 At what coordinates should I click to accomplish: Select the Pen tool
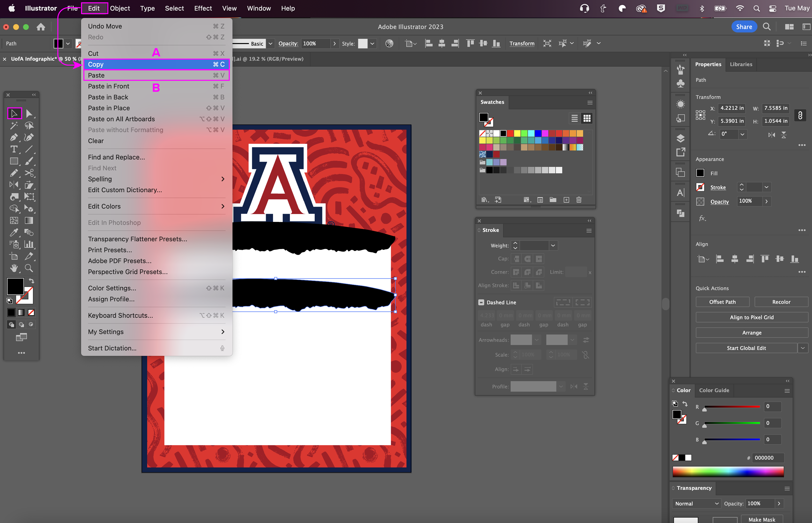[x=14, y=137]
